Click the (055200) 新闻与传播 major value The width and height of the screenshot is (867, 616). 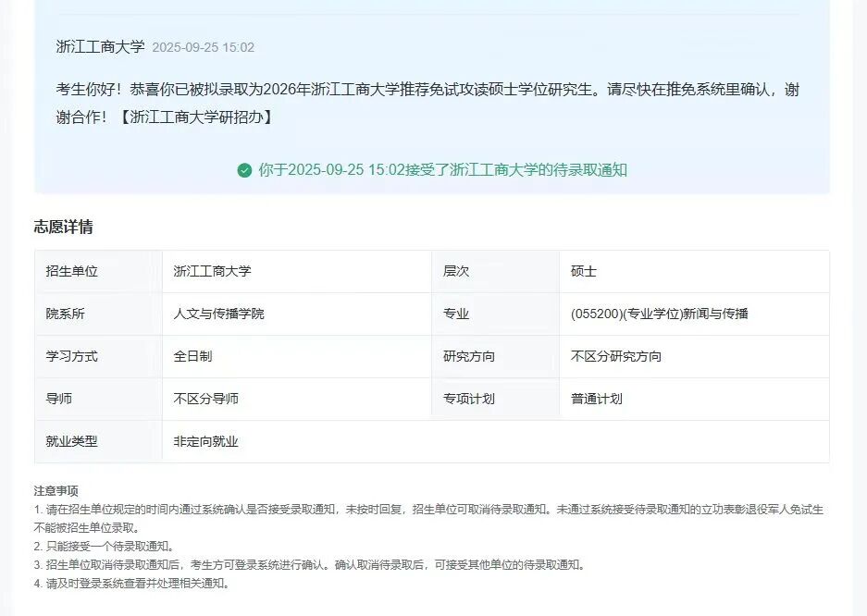coord(659,314)
